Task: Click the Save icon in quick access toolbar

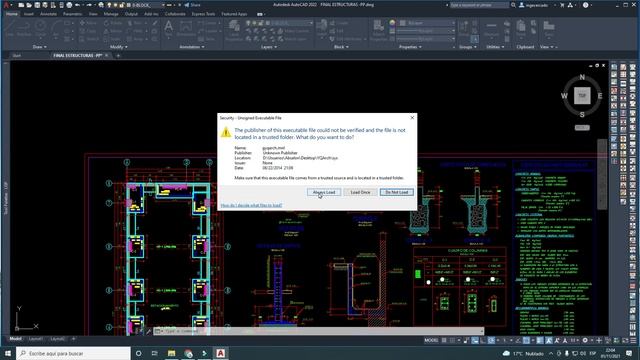Action: coord(37,5)
